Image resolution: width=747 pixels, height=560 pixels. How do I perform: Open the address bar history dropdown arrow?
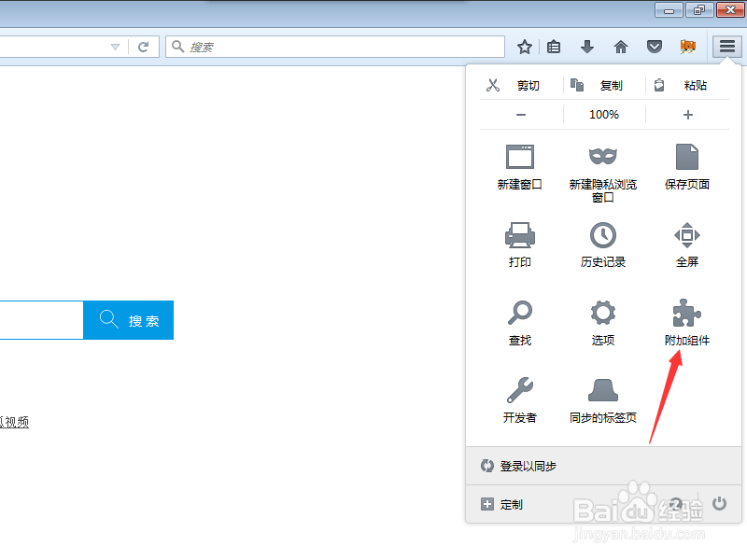click(x=115, y=46)
